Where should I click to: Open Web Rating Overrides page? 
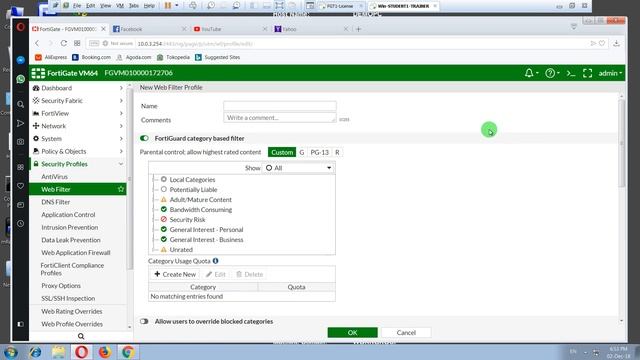click(x=71, y=311)
